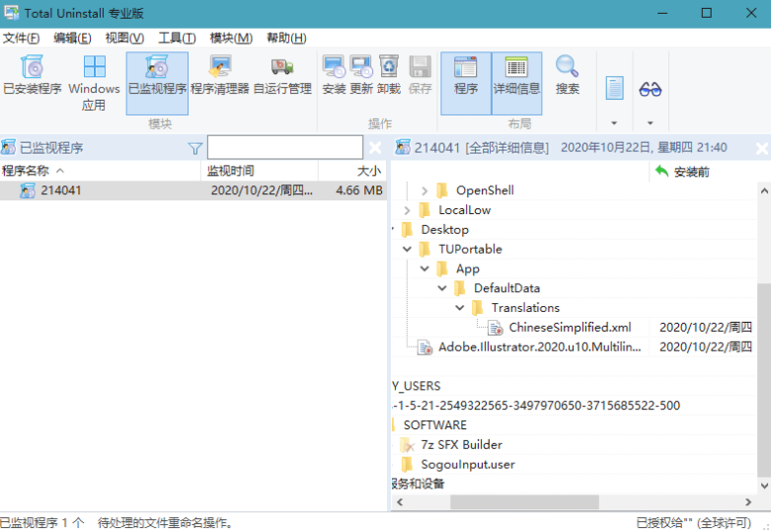This screenshot has width=771, height=532.
Task: Open the Windows 应用 module
Action: coord(94,83)
